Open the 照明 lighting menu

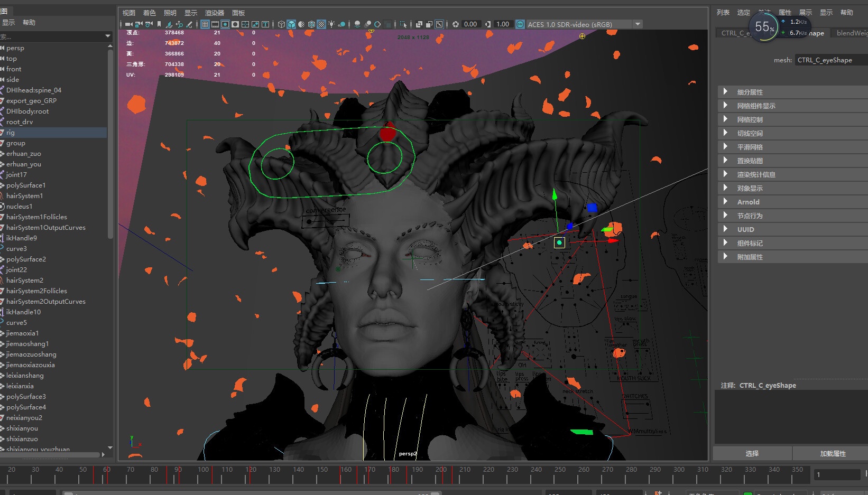[x=170, y=13]
